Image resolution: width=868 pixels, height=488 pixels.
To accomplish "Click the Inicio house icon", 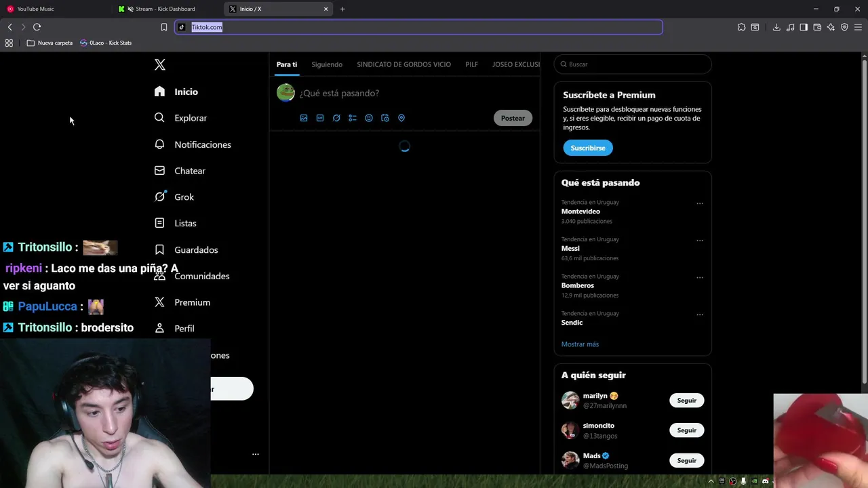I will click(159, 91).
